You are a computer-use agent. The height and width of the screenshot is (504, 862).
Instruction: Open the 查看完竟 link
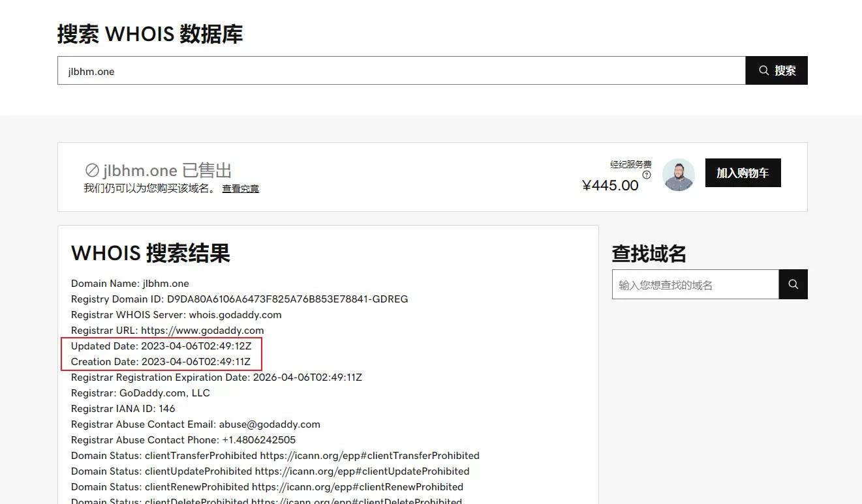coord(240,188)
